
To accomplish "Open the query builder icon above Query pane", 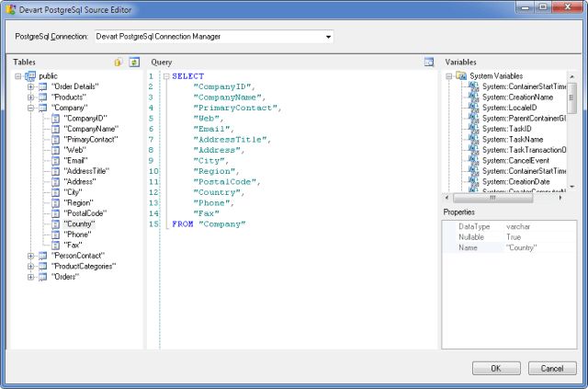I will pyautogui.click(x=429, y=62).
